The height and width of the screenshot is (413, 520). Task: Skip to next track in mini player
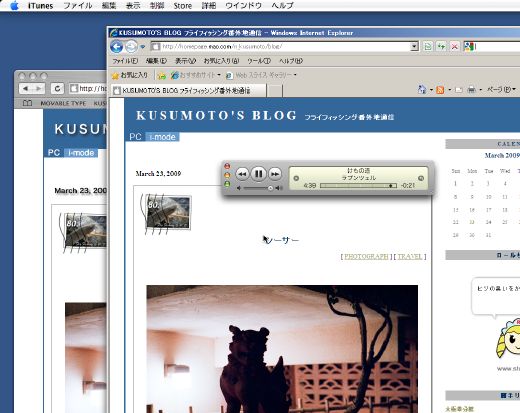275,174
